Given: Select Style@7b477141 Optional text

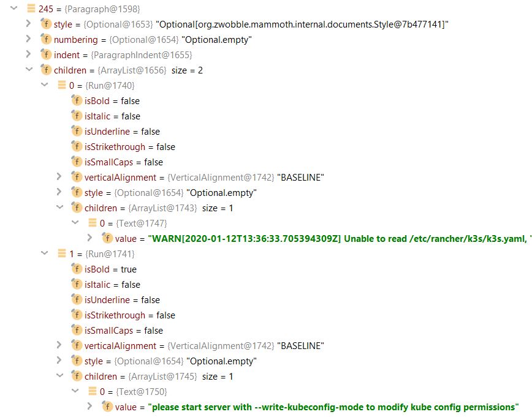Looking at the screenshot, I should (x=302, y=24).
